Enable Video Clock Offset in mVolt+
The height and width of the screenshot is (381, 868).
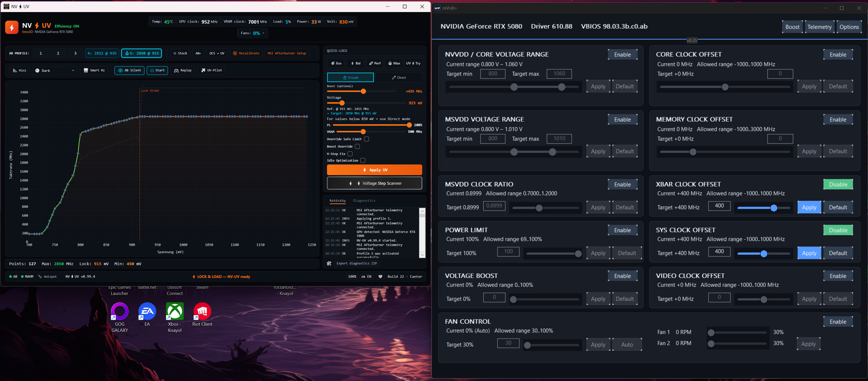(x=838, y=276)
